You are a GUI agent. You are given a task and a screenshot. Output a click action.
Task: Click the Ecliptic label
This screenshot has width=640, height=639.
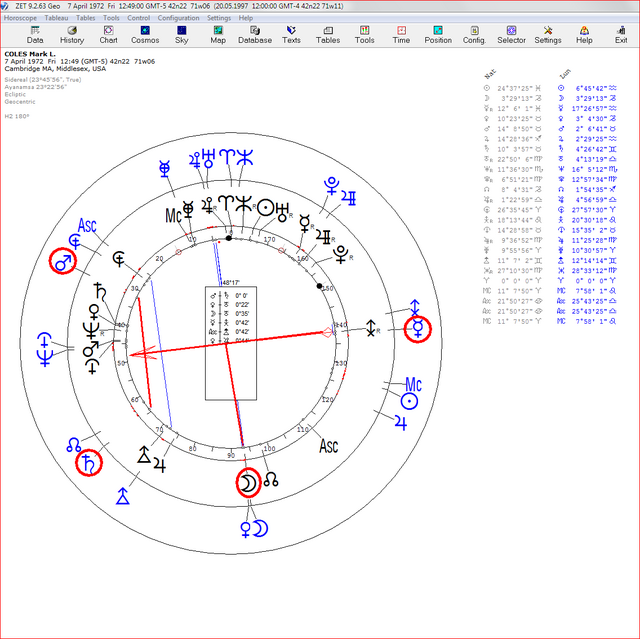click(15, 94)
